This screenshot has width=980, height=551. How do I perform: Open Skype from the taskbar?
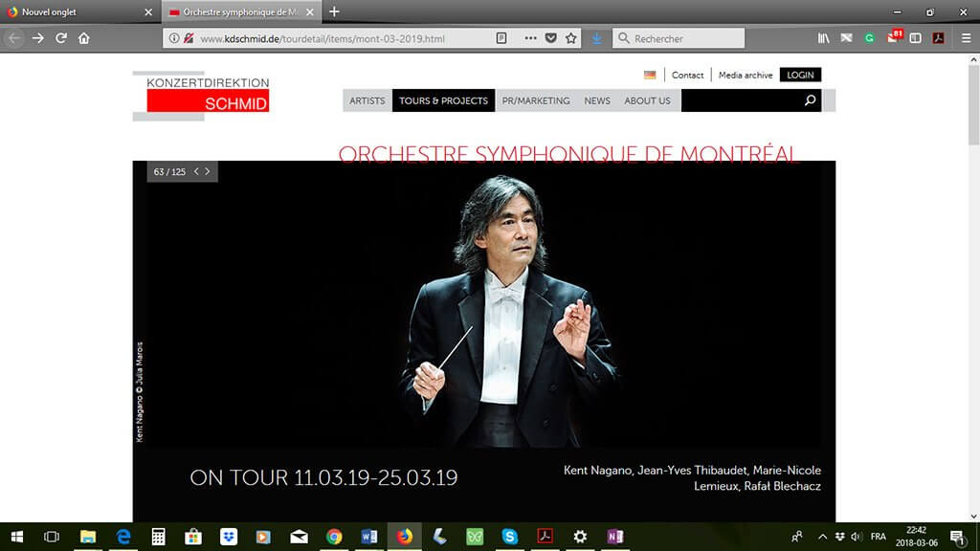[509, 537]
